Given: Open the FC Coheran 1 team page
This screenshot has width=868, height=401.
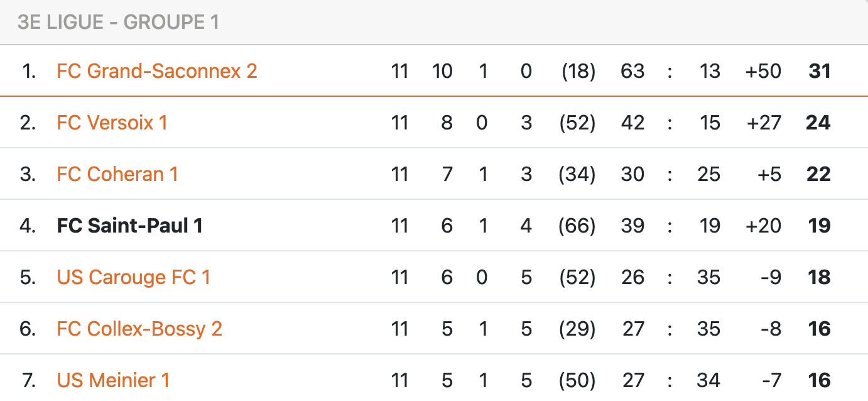Looking at the screenshot, I should 117,174.
